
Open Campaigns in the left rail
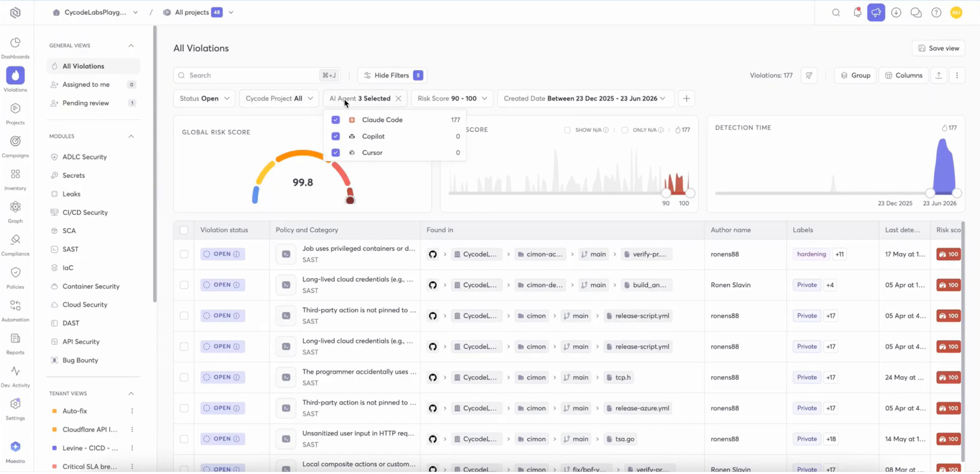(x=15, y=146)
